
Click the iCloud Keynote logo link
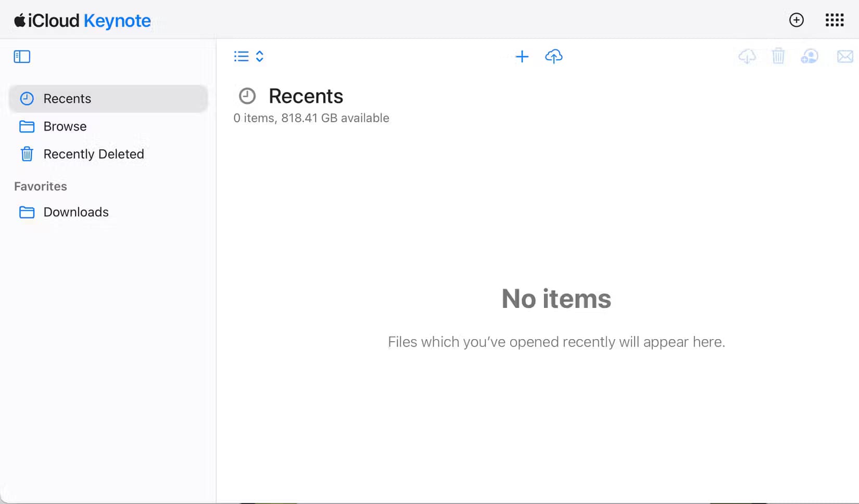(82, 21)
